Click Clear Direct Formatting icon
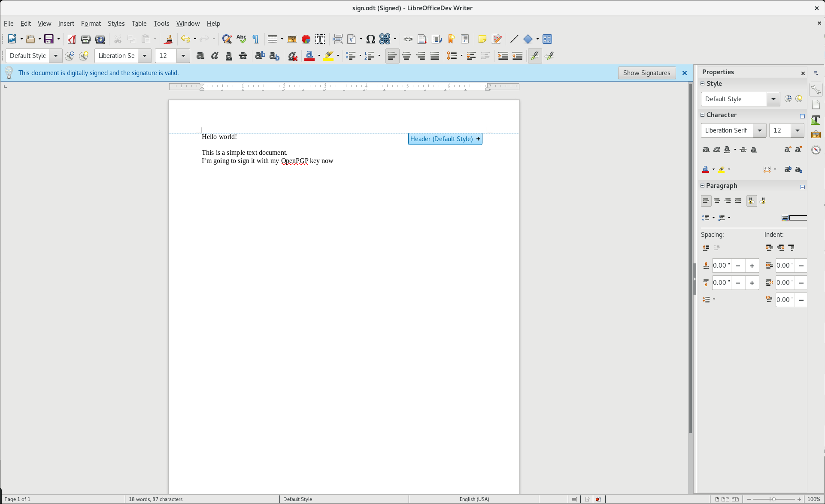 (293, 56)
